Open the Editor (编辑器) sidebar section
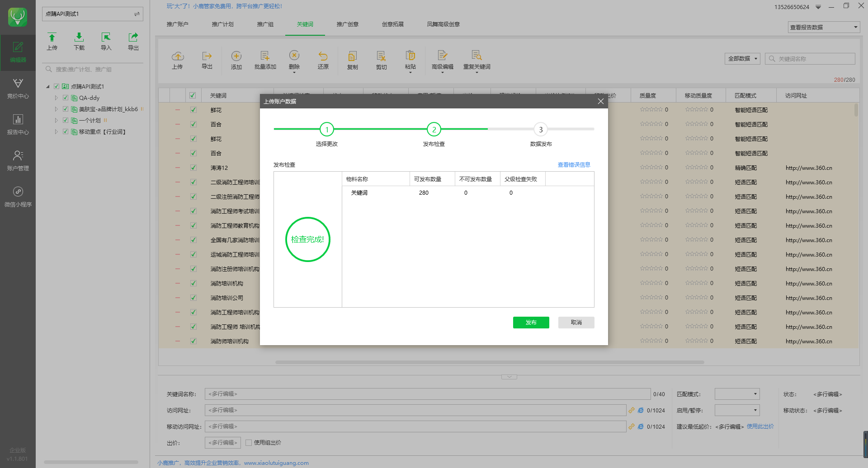 [18, 52]
